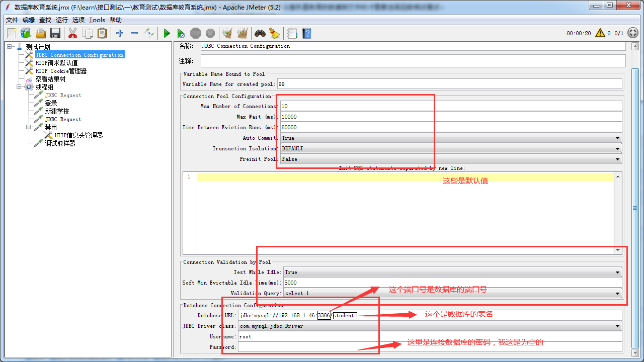Open the JDBC Driver class dropdown

[x=430, y=326]
